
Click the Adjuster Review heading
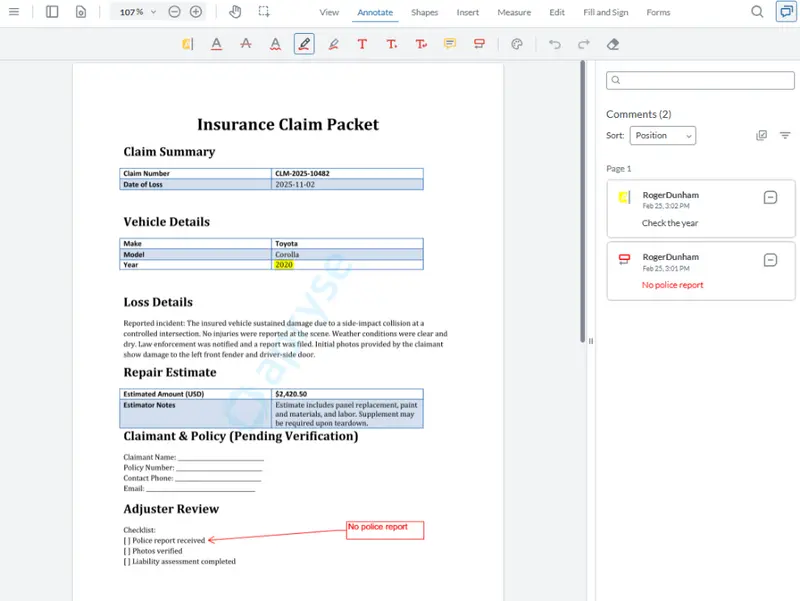click(171, 509)
